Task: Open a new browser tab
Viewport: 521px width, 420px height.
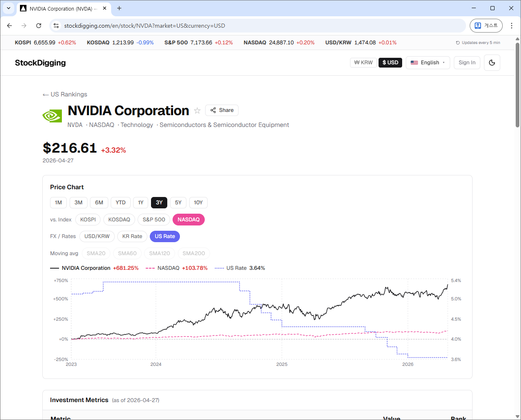Action: (119, 8)
